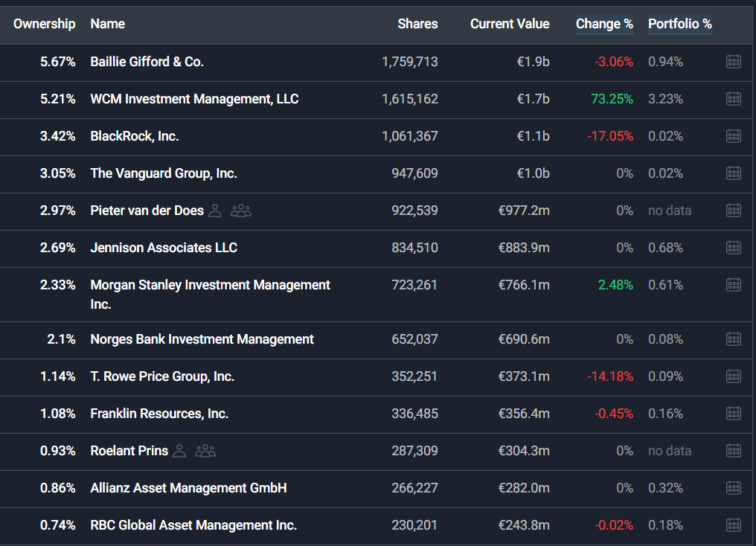This screenshot has height=546, width=756.
Task: Open calendar icon for The Vanguard Group row
Action: point(734,173)
